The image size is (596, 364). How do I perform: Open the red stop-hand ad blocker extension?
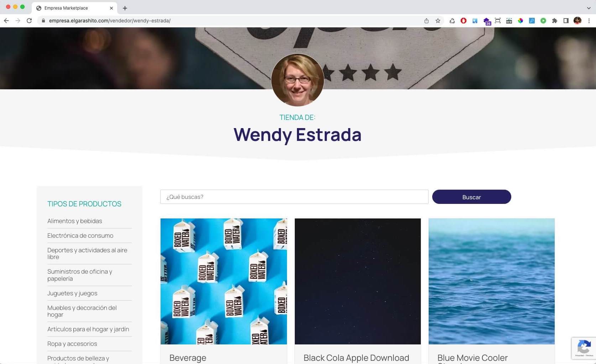coord(464,21)
